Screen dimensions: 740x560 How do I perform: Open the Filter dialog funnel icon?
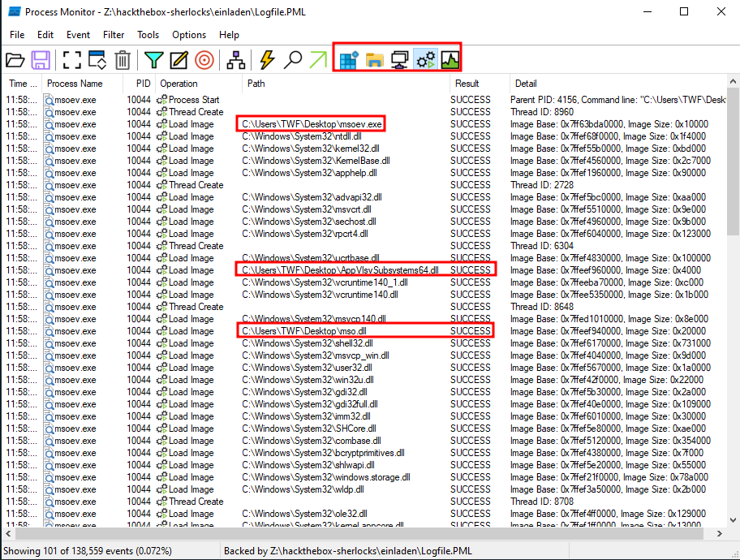(153, 59)
